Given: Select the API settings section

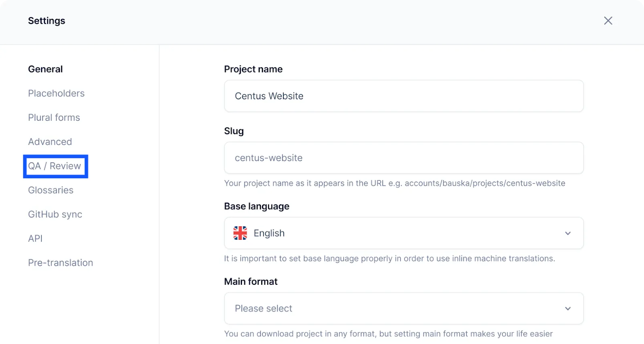Looking at the screenshot, I should 35,238.
